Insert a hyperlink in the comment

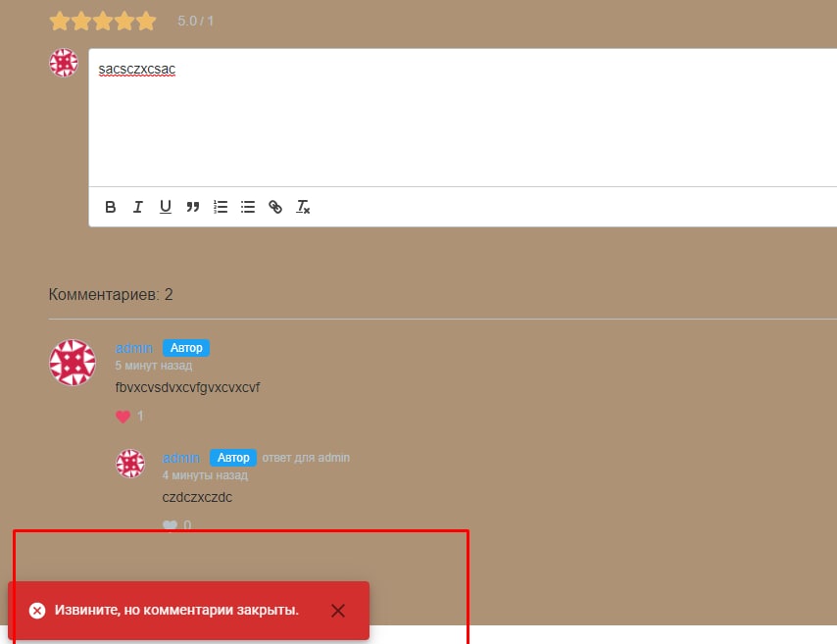coord(275,207)
